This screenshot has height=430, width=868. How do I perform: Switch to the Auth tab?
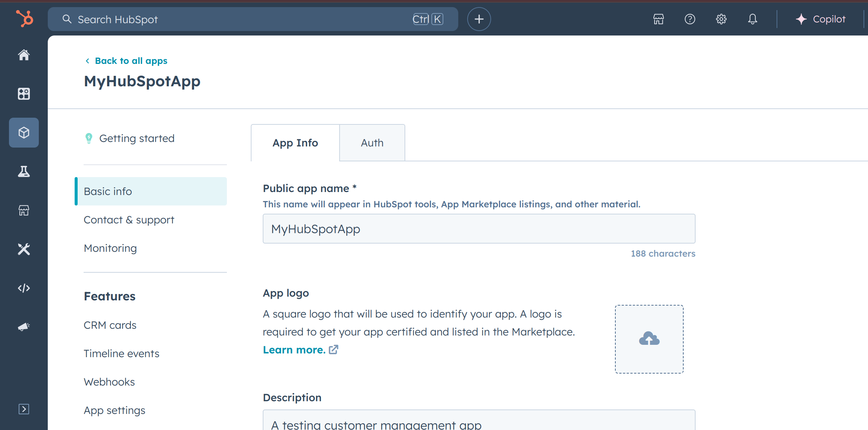coord(372,143)
